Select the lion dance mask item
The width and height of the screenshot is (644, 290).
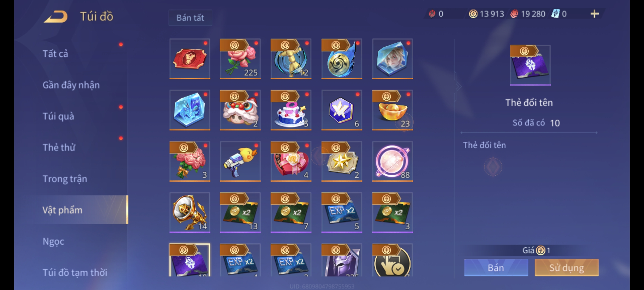240,110
